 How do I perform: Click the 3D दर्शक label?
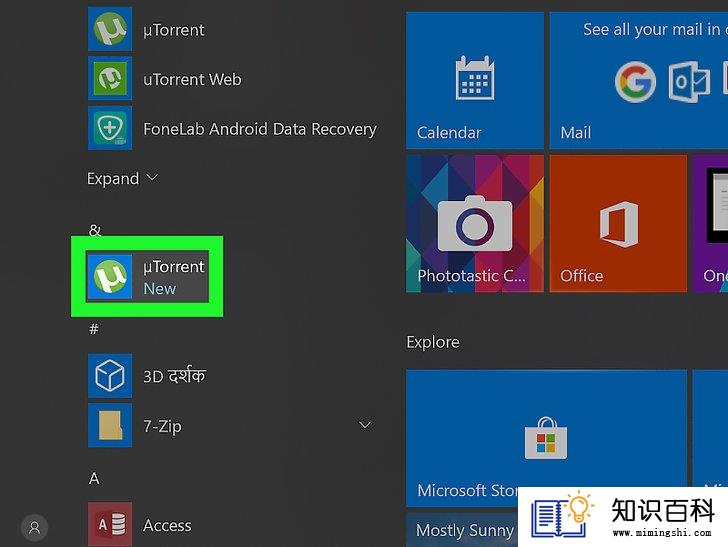tap(174, 376)
